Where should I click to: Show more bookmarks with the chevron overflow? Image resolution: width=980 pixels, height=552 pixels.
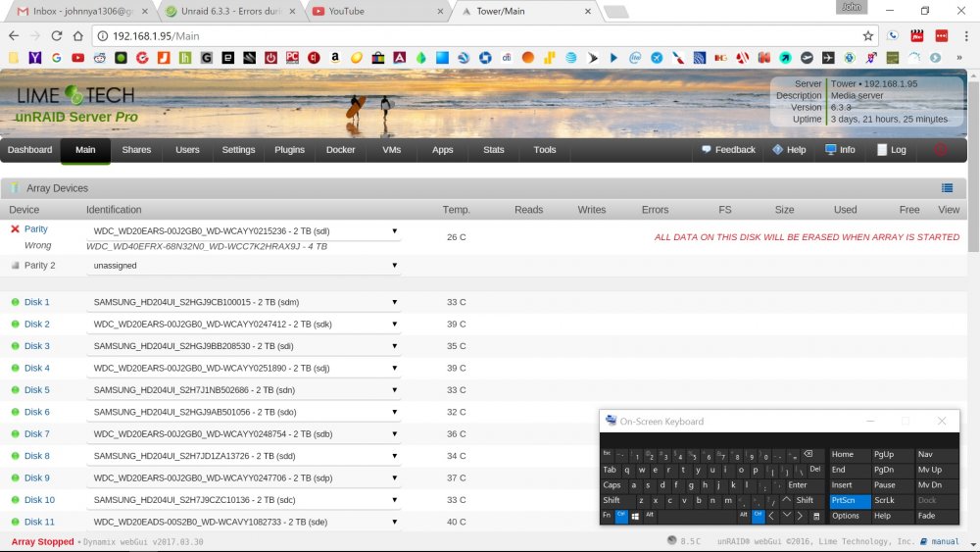[x=959, y=58]
